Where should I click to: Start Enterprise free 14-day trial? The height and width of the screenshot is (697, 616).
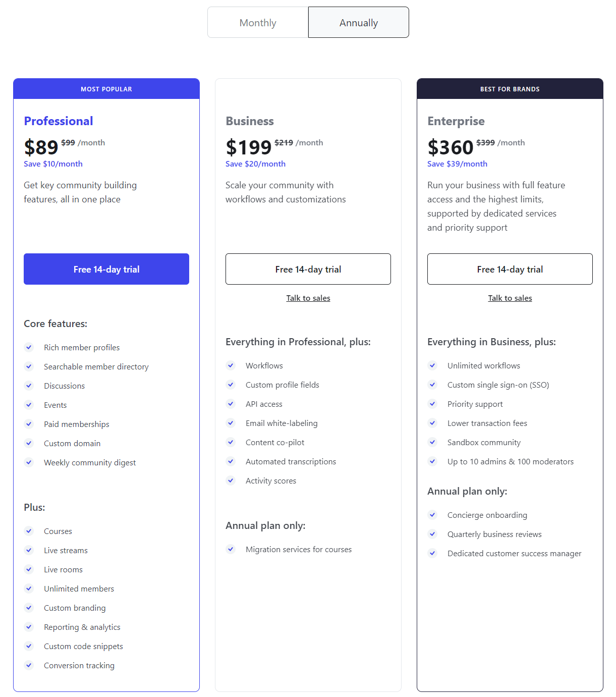pyautogui.click(x=510, y=269)
